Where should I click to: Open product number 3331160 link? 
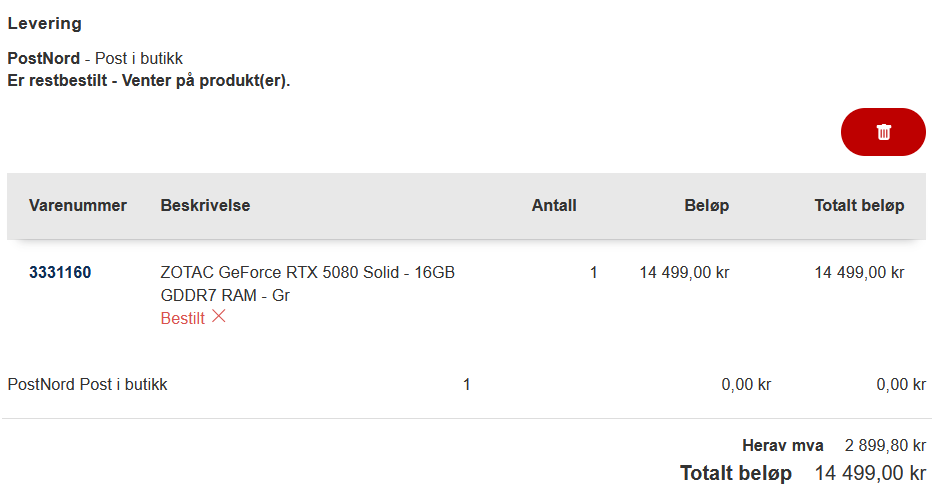coord(60,273)
